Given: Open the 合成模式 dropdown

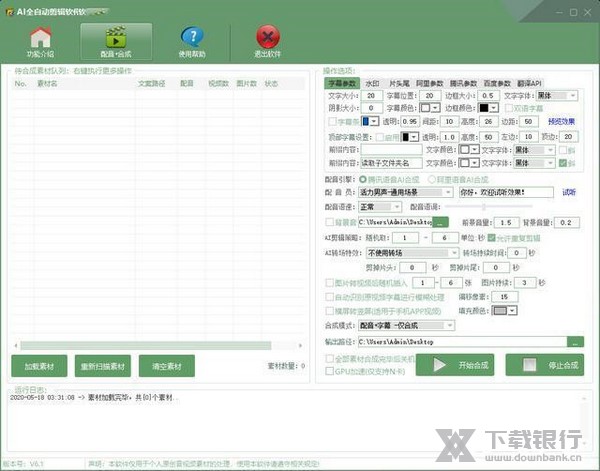Looking at the screenshot, I should coord(406,326).
